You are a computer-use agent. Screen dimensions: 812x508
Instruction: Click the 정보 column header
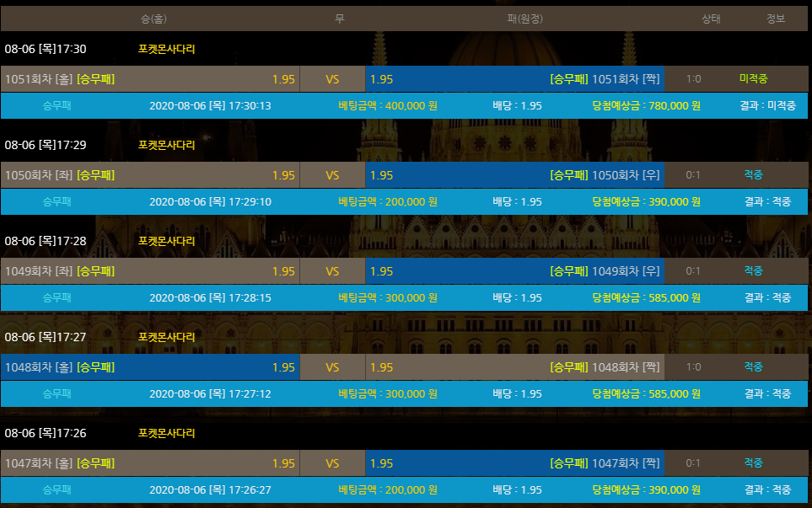[x=775, y=19]
